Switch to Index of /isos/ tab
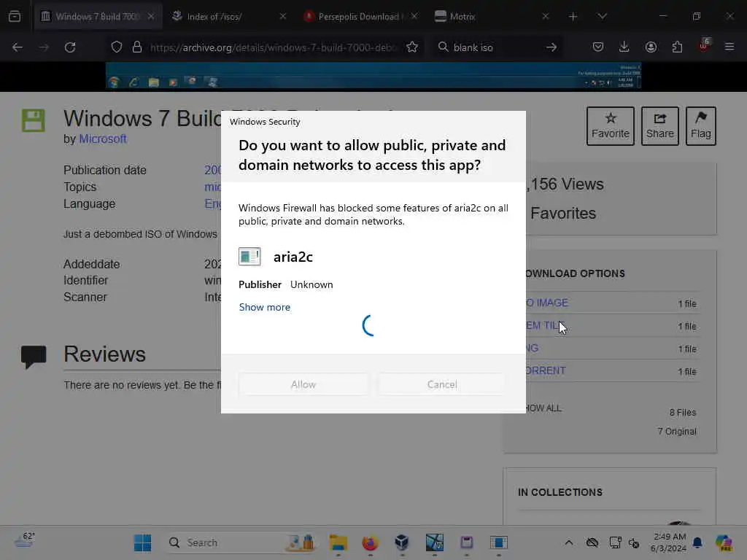The height and width of the screenshot is (560, 747). [x=228, y=16]
